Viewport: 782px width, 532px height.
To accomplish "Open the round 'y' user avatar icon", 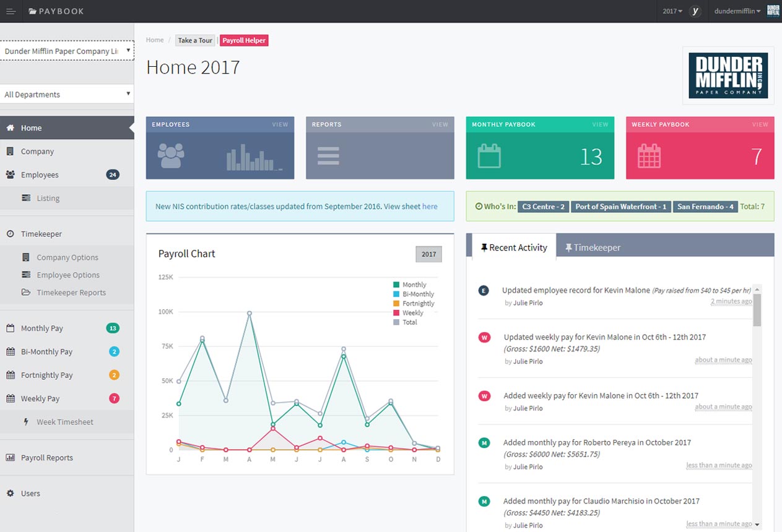I will (x=695, y=11).
